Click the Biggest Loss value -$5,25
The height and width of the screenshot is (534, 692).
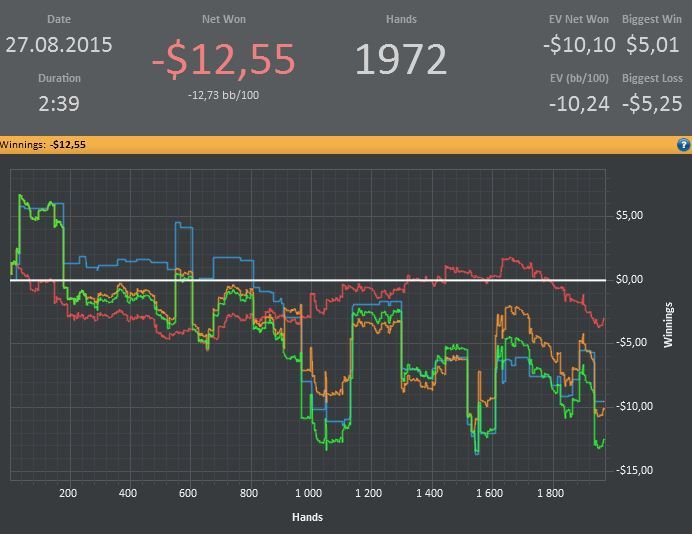click(x=652, y=104)
